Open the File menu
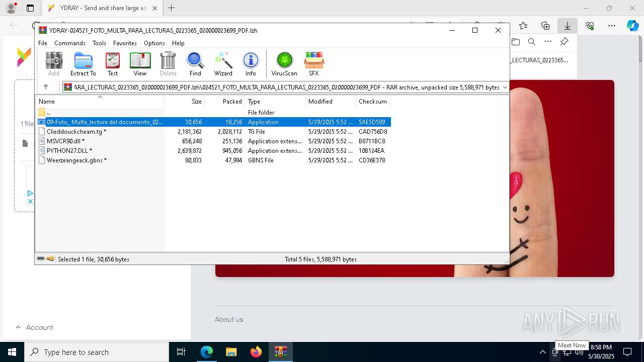 pos(43,43)
